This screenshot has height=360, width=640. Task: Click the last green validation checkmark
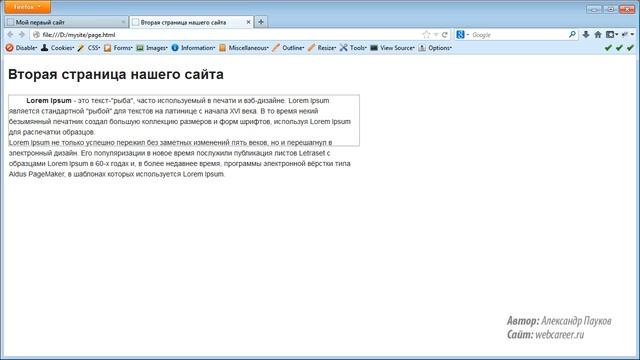pyautogui.click(x=630, y=48)
